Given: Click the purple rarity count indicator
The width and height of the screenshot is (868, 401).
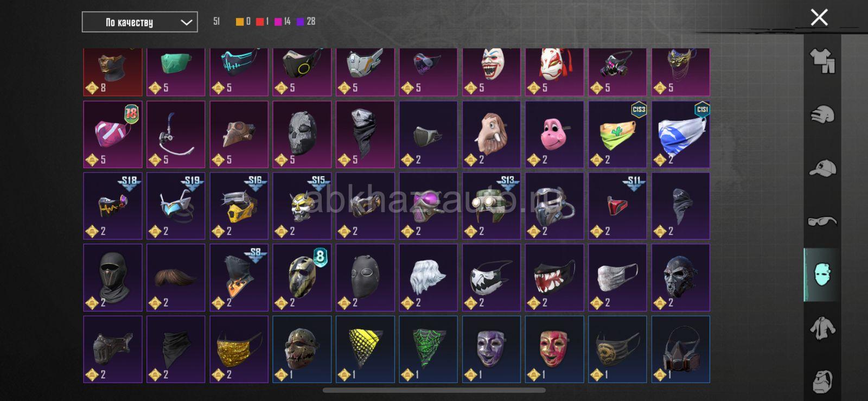Looking at the screenshot, I should pyautogui.click(x=306, y=22).
